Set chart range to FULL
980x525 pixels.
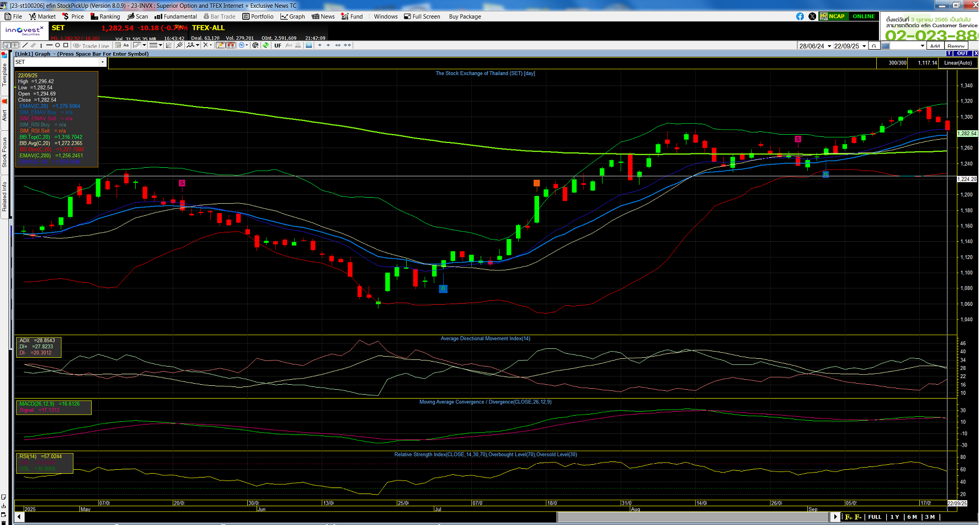(x=875, y=517)
